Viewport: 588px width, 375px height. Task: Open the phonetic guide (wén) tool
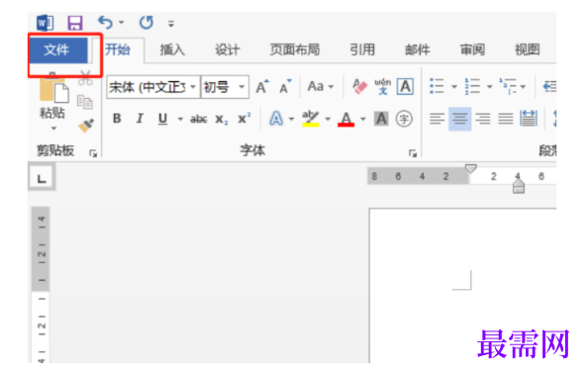pos(382,87)
